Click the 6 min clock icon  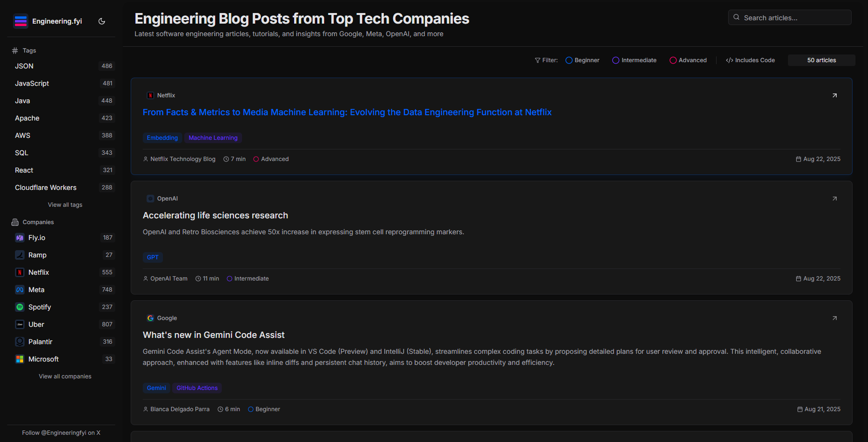point(220,409)
